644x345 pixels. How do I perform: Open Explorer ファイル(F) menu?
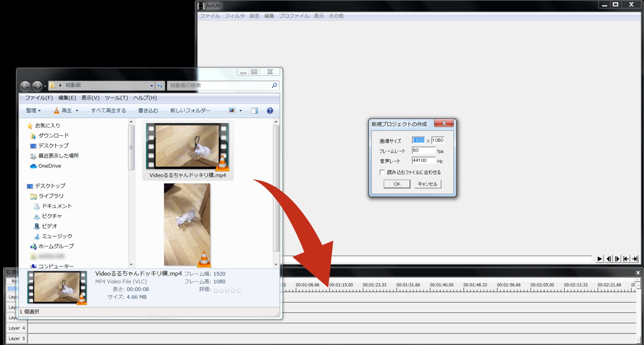[x=39, y=98]
